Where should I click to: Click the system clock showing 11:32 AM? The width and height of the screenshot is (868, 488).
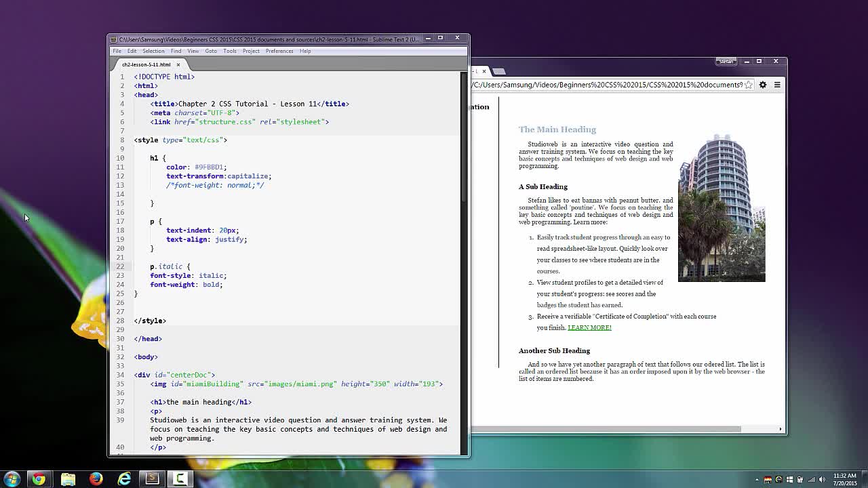tap(845, 479)
